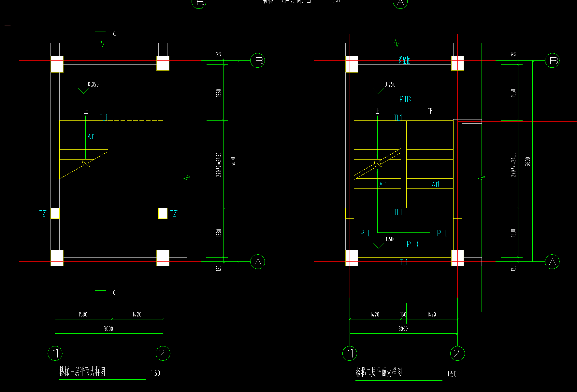Screen dimensions: 577x392
Task: Click the 3000 dimension under first-floor plan
Action: 108,329
